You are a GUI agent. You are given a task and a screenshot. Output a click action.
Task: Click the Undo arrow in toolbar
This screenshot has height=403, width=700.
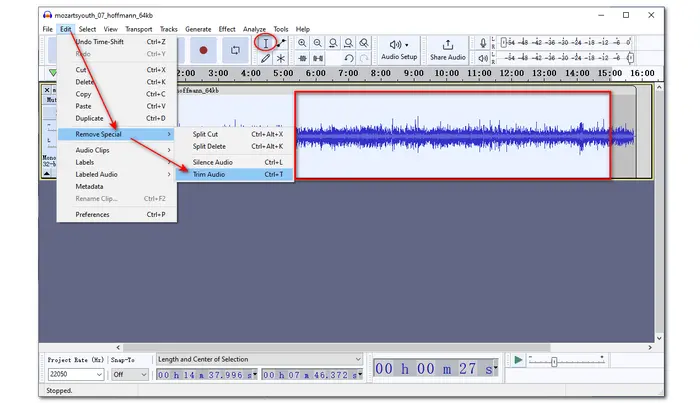(x=347, y=59)
